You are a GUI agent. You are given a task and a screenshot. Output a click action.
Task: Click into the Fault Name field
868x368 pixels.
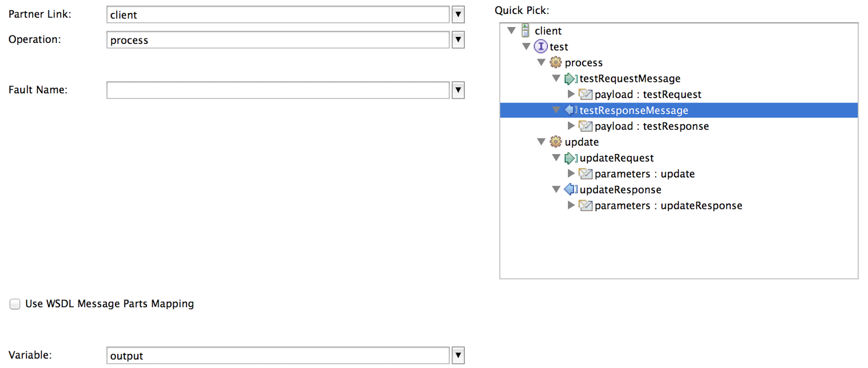tap(278, 90)
